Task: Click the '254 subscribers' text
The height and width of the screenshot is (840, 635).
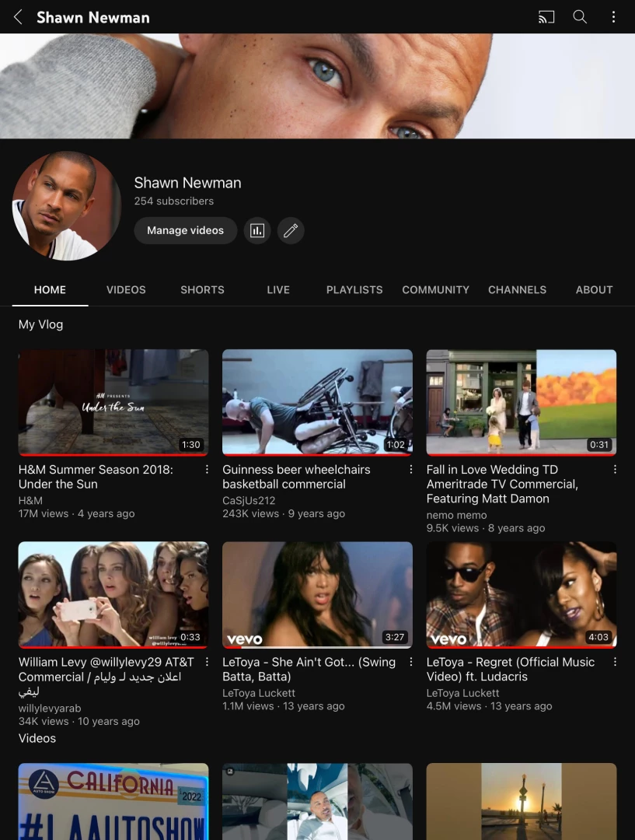Action: pyautogui.click(x=173, y=201)
